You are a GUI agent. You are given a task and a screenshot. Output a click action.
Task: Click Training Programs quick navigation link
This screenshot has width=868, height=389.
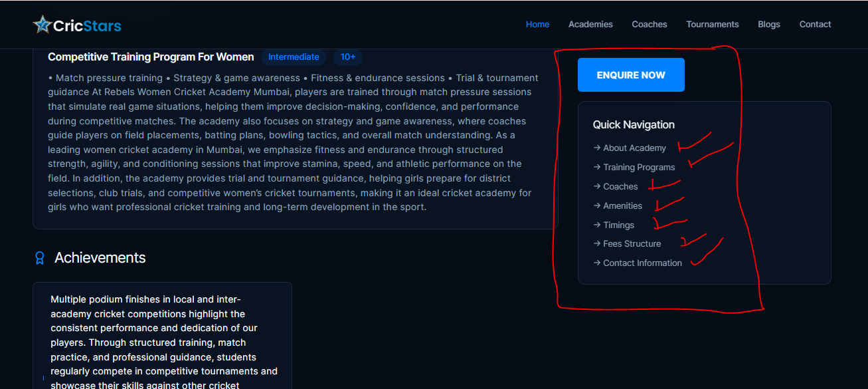638,168
